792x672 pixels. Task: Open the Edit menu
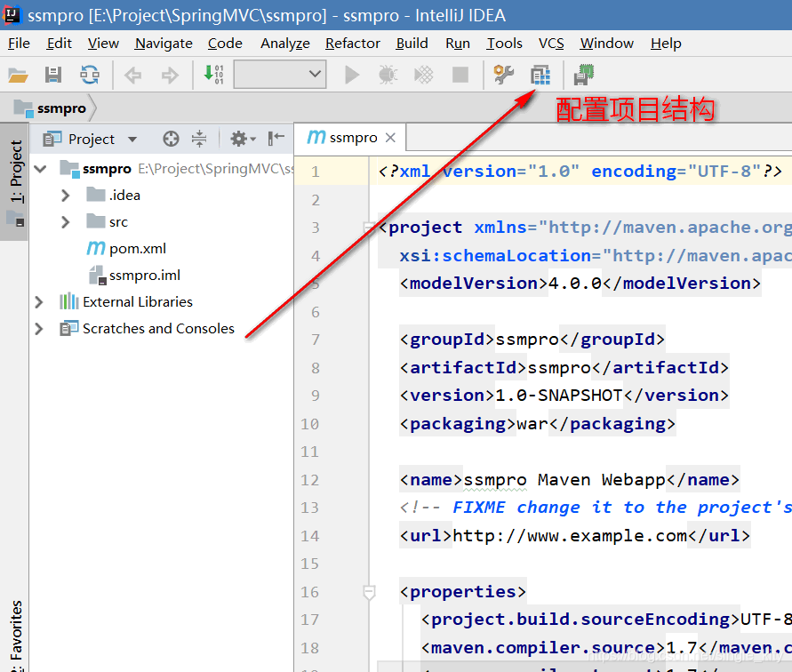coord(59,44)
